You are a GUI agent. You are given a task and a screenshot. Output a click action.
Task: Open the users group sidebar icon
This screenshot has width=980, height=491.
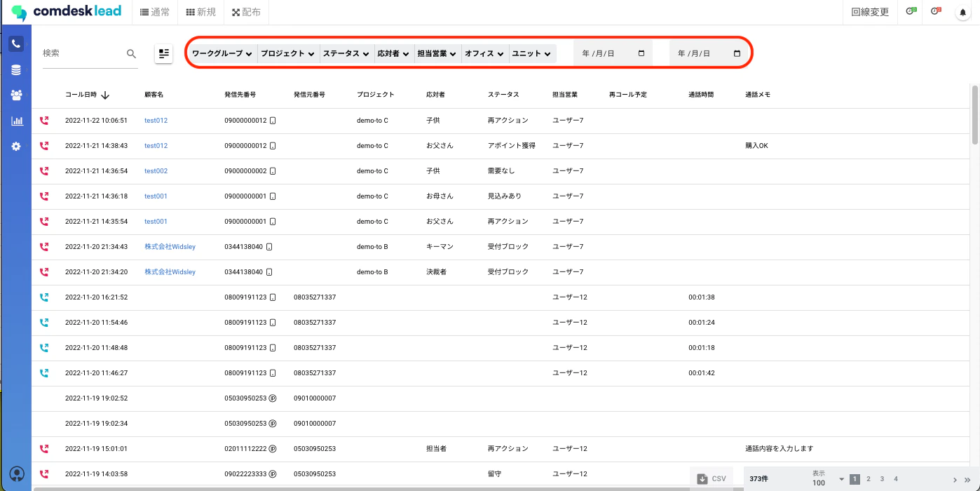pyautogui.click(x=16, y=95)
